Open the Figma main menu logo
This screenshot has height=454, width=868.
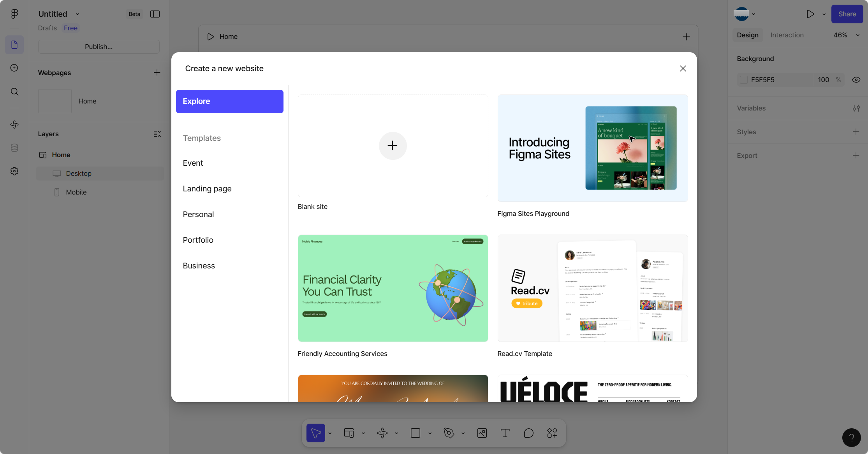(14, 14)
